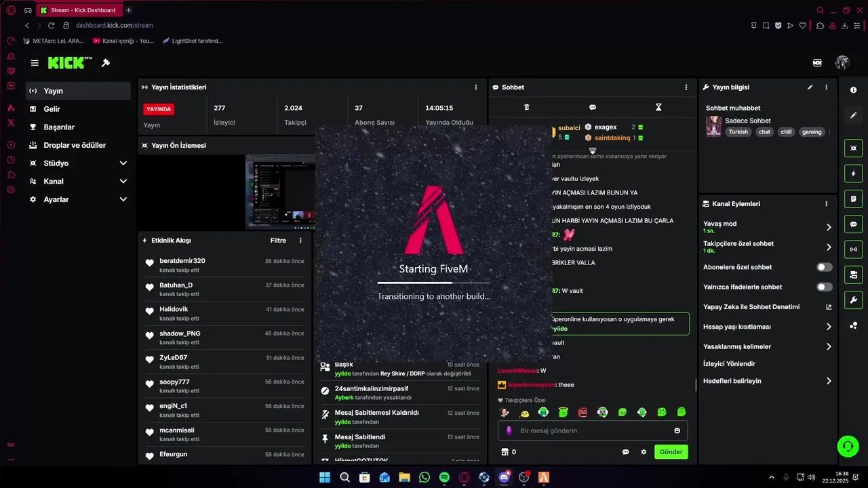Open the Kanal içeriği YouTube bookmark
The width and height of the screenshot is (868, 488).
(x=123, y=41)
